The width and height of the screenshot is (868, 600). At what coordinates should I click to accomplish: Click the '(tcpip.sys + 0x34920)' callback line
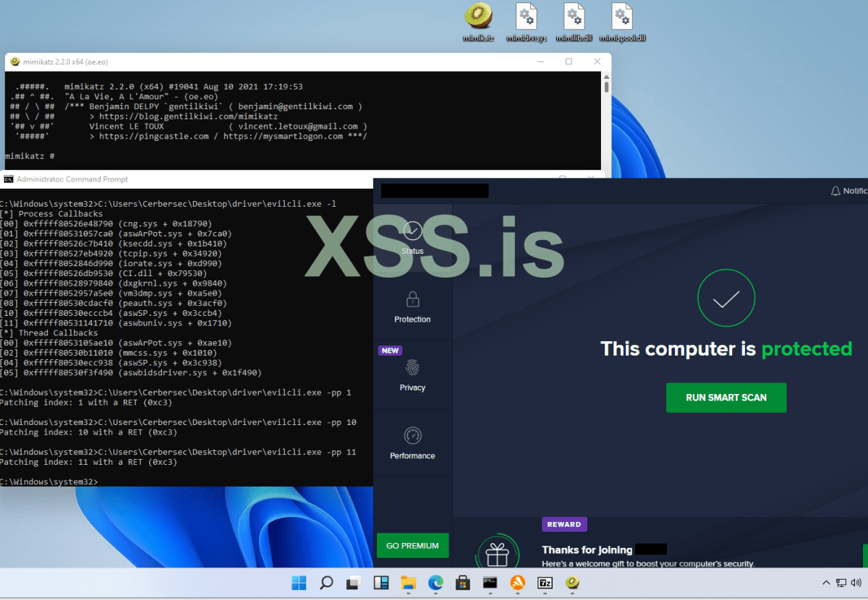point(111,254)
